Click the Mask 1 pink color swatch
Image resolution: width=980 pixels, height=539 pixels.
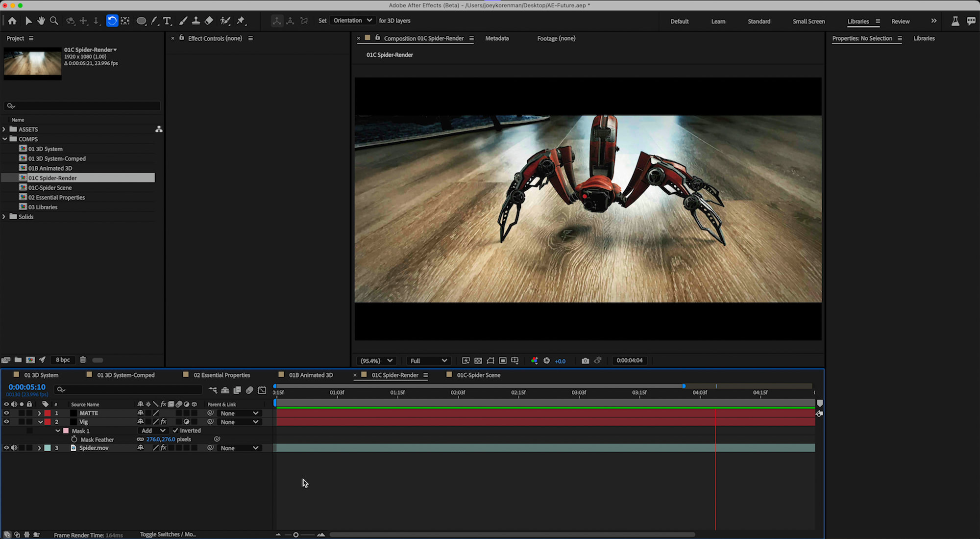[66, 430]
